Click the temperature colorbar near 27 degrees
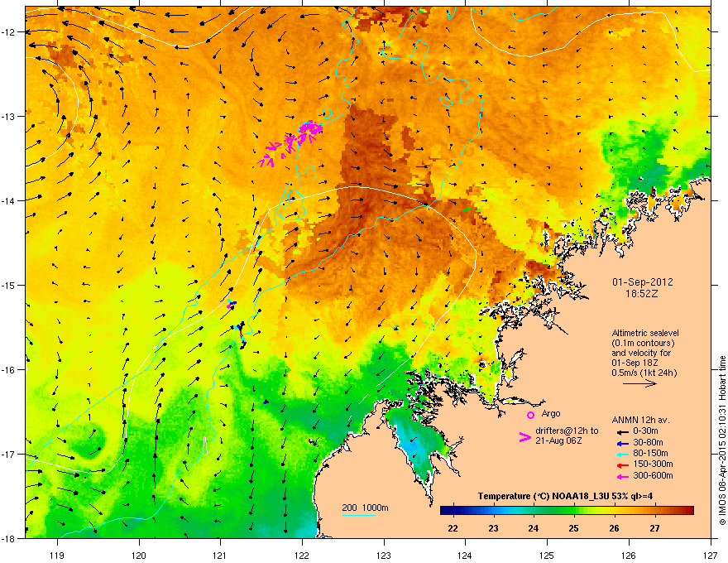The height and width of the screenshot is (563, 728). (654, 511)
